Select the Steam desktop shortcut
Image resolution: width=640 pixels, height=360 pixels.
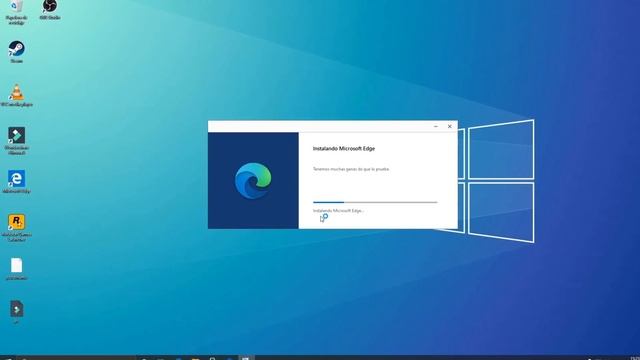tap(16, 51)
